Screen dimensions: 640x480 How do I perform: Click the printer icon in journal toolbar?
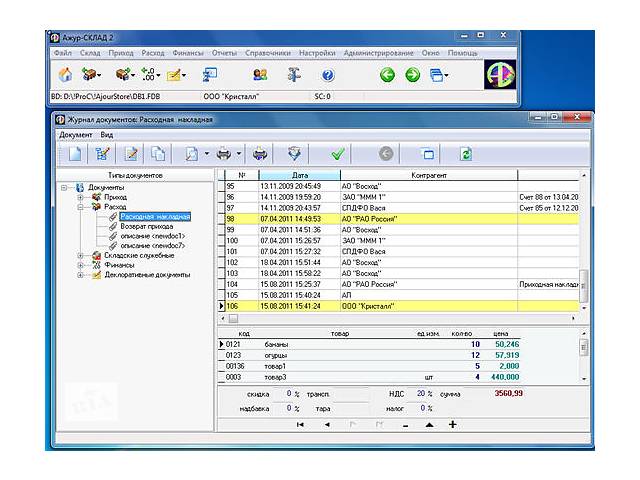[224, 154]
